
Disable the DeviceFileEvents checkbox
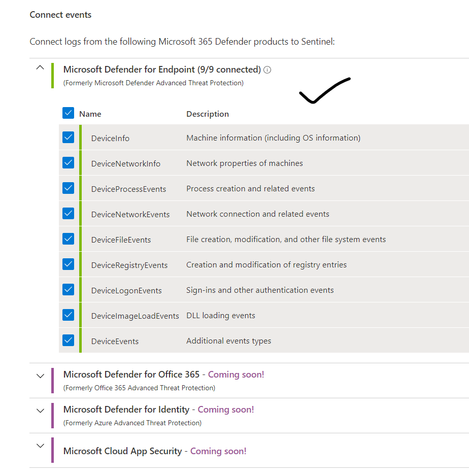click(x=68, y=239)
